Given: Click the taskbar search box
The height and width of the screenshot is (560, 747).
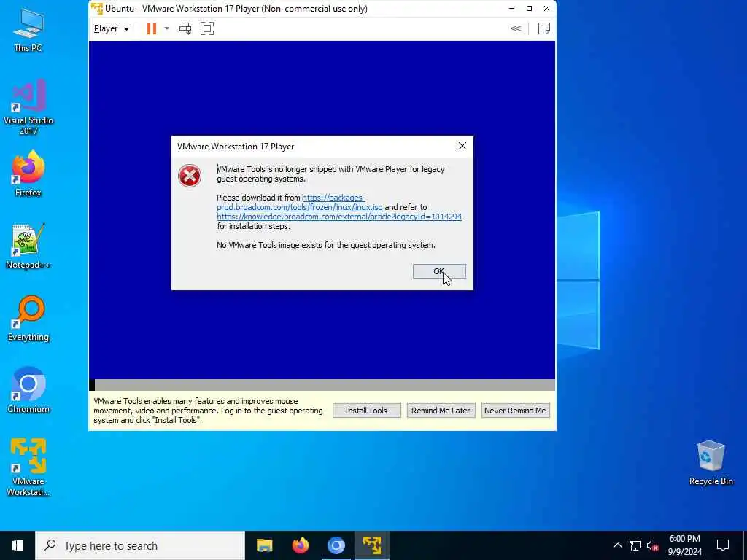Looking at the screenshot, I should coord(140,545).
